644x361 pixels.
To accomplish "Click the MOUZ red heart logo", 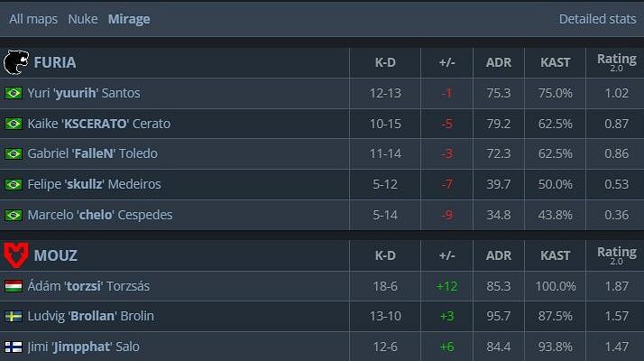I will pyautogui.click(x=16, y=255).
